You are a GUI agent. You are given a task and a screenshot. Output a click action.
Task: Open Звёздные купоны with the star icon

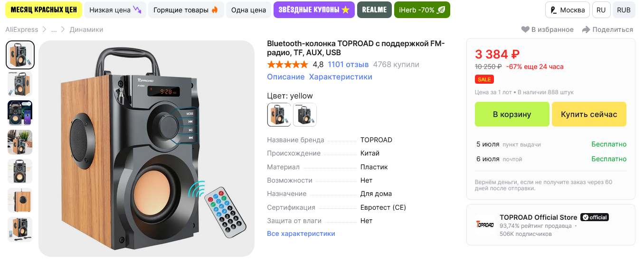pyautogui.click(x=314, y=10)
